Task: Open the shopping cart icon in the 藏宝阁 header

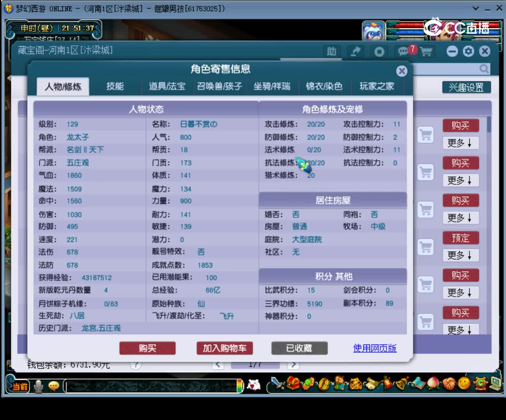Action: click(x=426, y=51)
